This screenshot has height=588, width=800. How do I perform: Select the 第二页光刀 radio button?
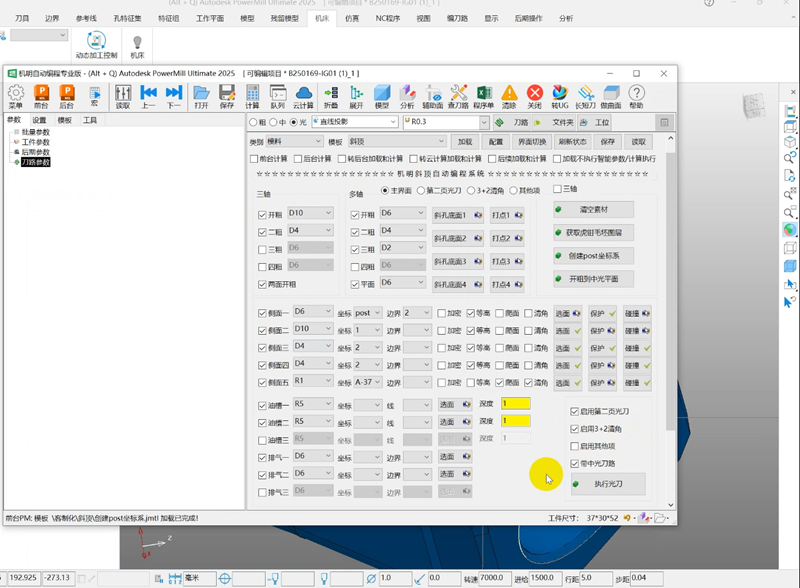coord(421,190)
